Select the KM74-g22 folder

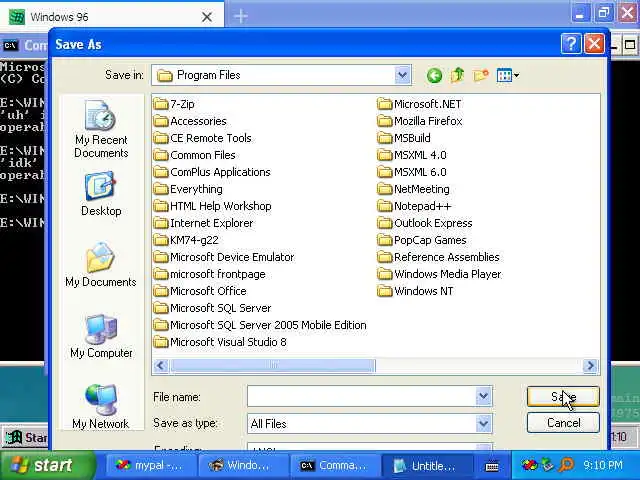pos(187,240)
